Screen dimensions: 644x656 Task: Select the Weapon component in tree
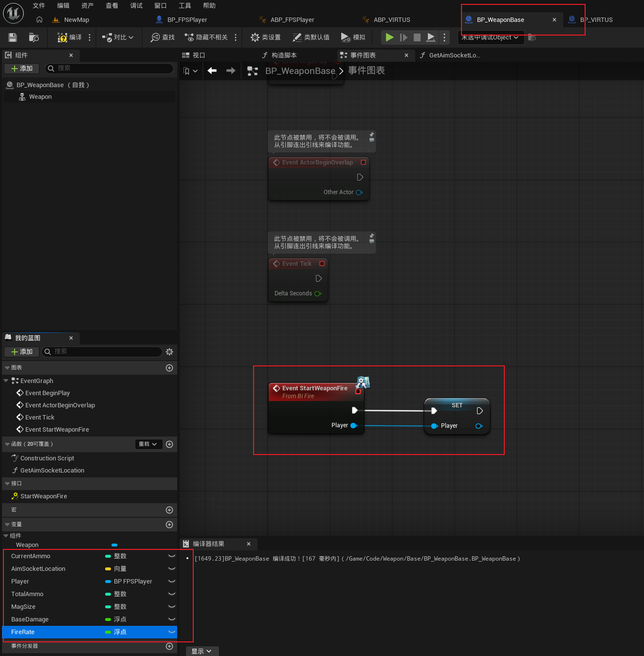pos(40,97)
